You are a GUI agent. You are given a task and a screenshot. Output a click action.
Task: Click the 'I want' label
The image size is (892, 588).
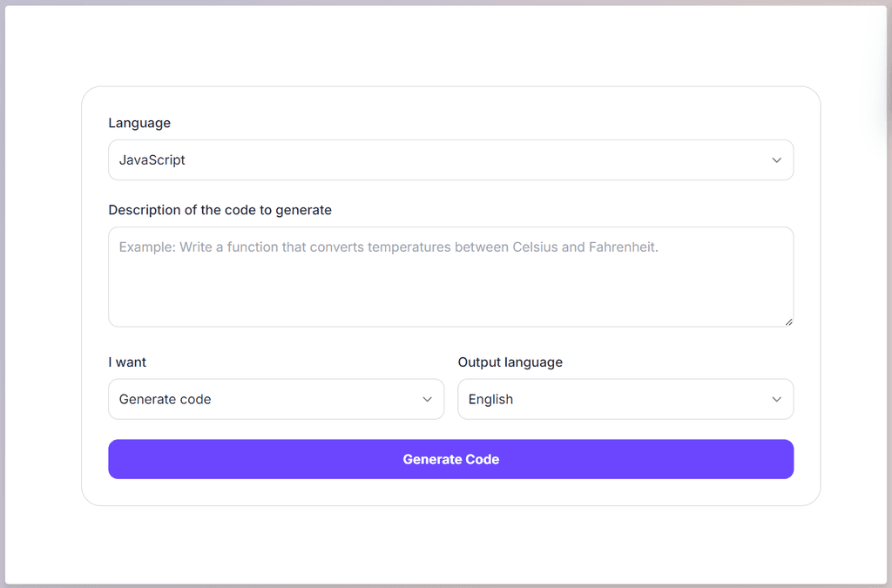tap(126, 362)
